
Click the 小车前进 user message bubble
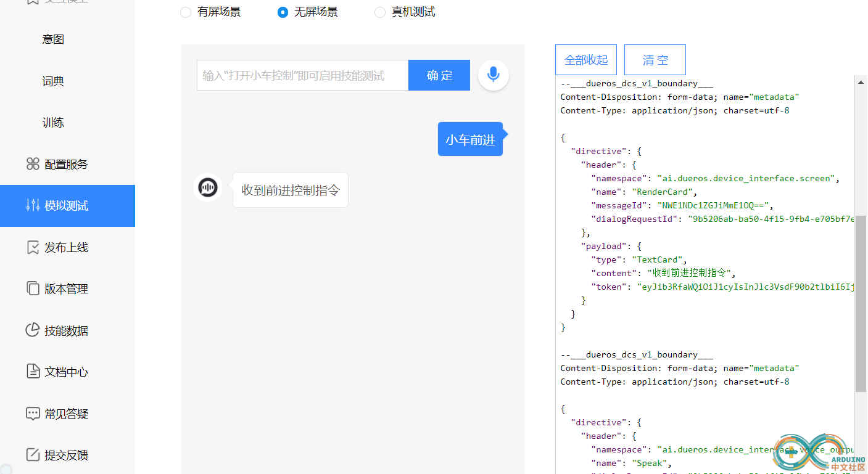point(470,139)
